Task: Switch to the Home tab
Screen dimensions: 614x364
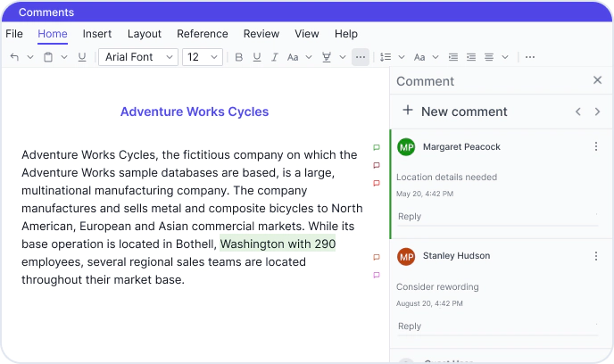Action: (53, 34)
